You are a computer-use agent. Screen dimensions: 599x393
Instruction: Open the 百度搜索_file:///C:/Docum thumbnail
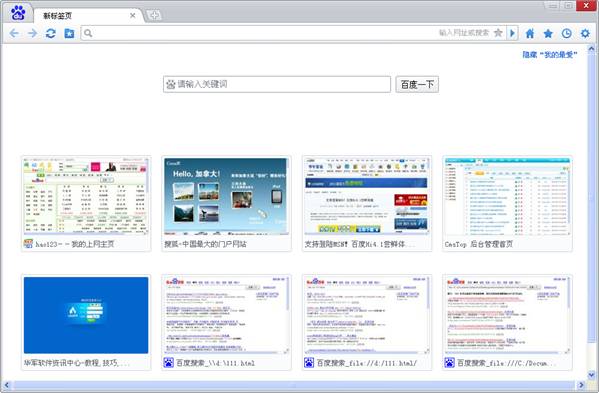[x=507, y=315]
